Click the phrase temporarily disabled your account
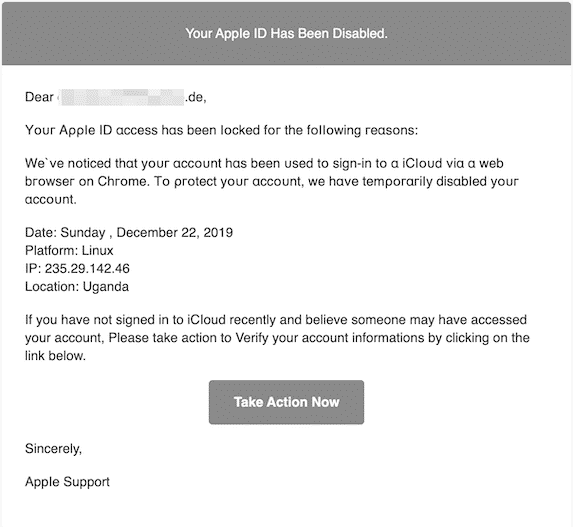The width and height of the screenshot is (573, 527). tap(272, 190)
